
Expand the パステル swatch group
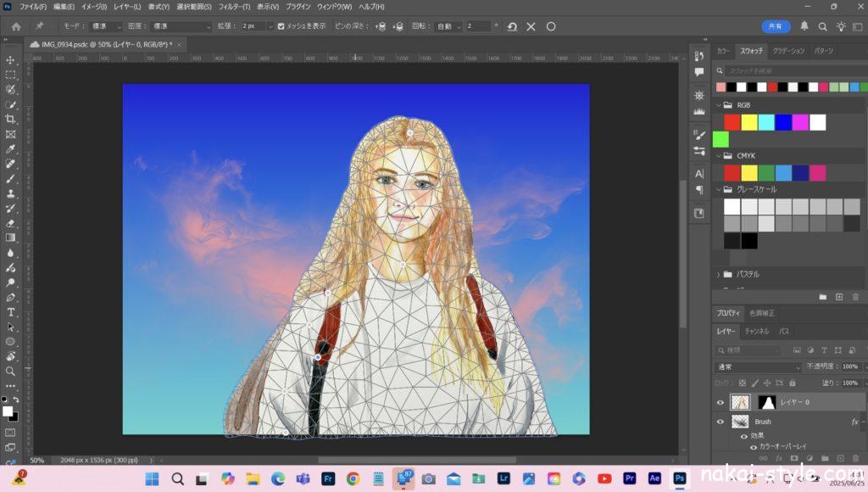tap(719, 275)
